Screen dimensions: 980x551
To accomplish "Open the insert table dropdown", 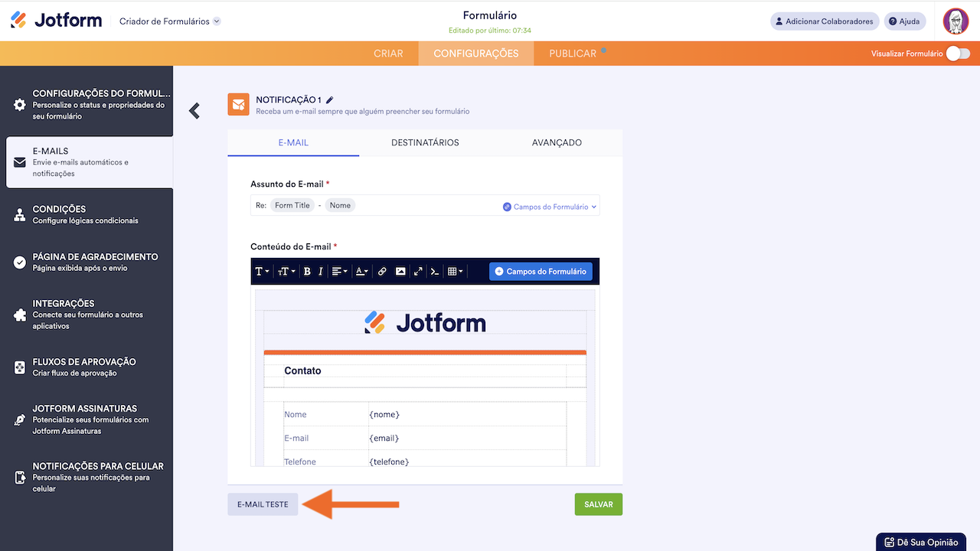I will pos(456,271).
